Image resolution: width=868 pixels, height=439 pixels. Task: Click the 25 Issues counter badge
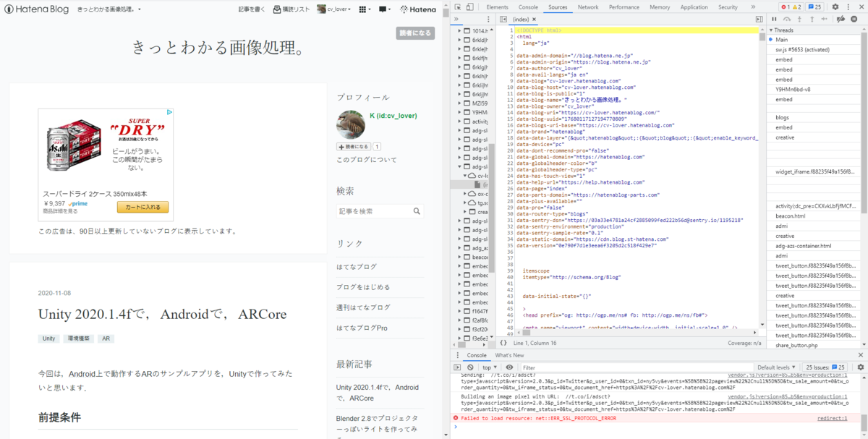pos(824,365)
